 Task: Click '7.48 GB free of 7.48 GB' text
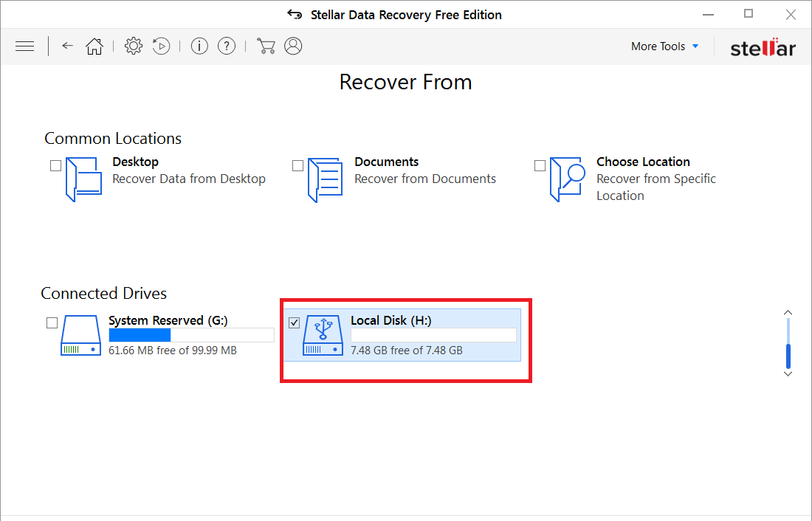(407, 350)
